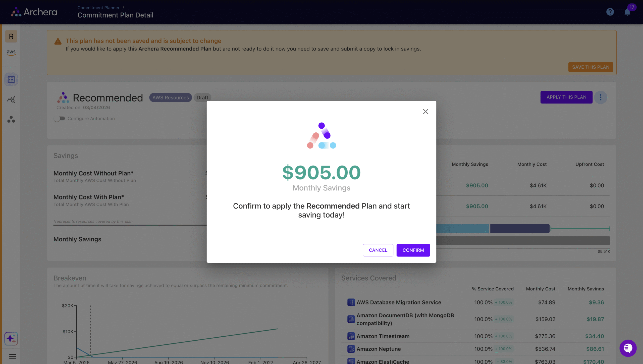Click the AWS Database Migration Service icon
Screen dimensions: 643x364
(x=351, y=302)
